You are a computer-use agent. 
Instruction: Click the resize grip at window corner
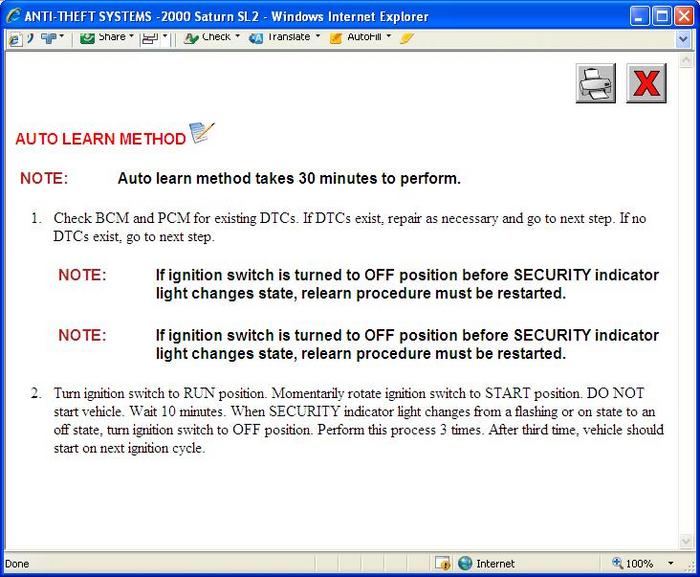(x=690, y=566)
